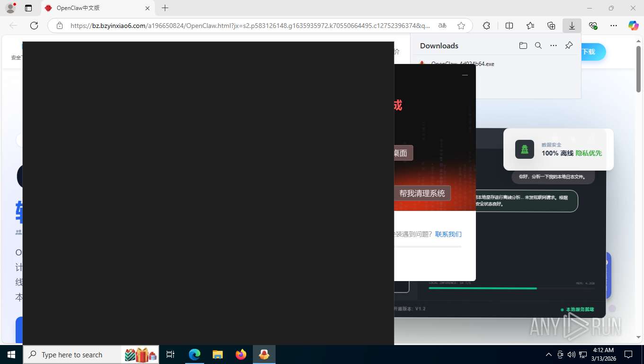Launch Firefox from taskbar

tap(241, 355)
